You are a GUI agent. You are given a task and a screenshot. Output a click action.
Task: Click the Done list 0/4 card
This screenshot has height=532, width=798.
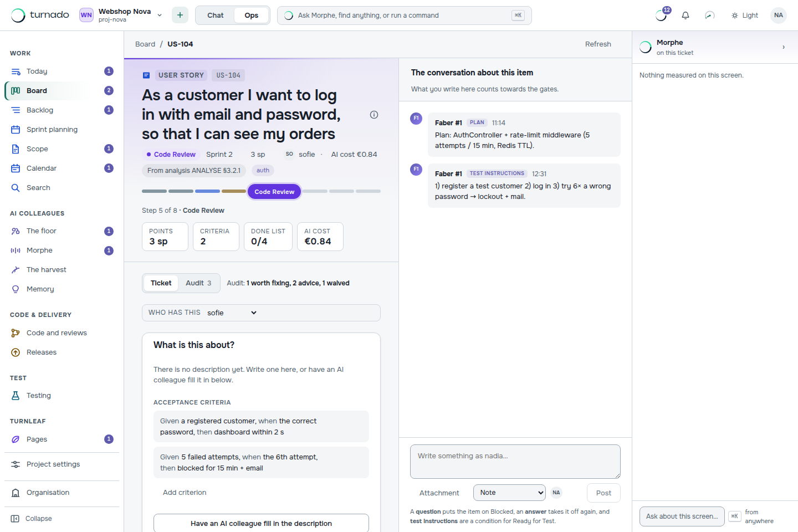(x=268, y=237)
